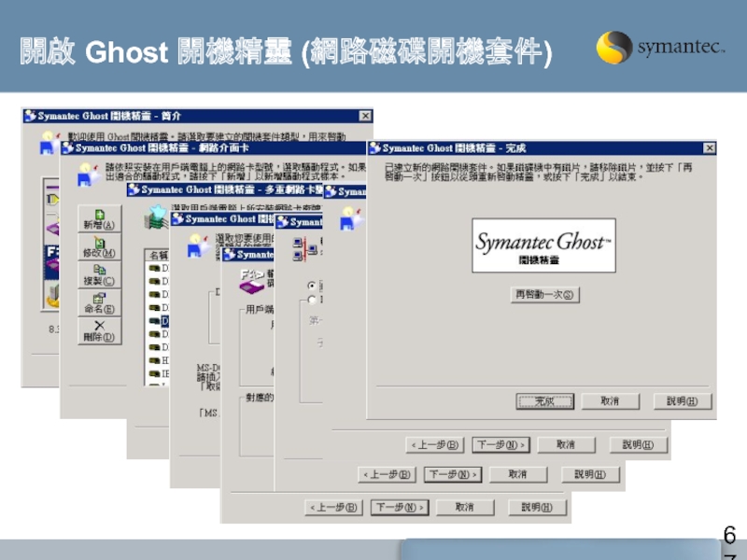Click 上一步(B) in the middle wizard button row
This screenshot has height=560, width=747.
[387, 474]
